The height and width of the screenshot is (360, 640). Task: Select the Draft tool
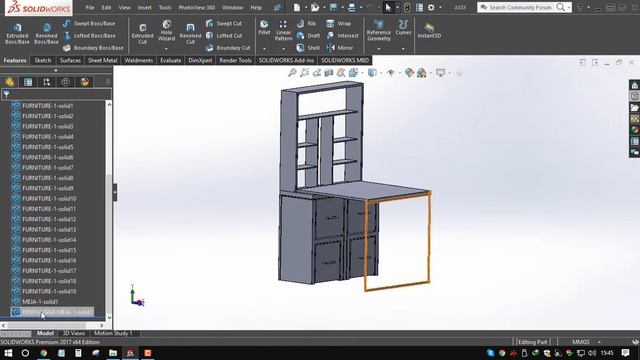308,36
